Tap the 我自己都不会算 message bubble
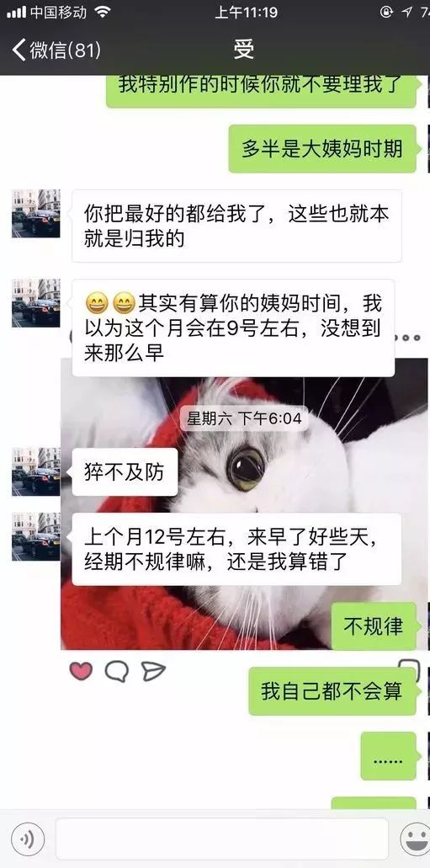Viewport: 430px width, 868px height. tap(332, 691)
